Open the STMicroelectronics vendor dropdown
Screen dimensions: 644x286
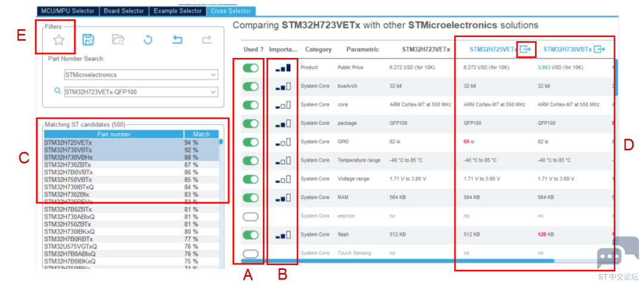(x=141, y=75)
